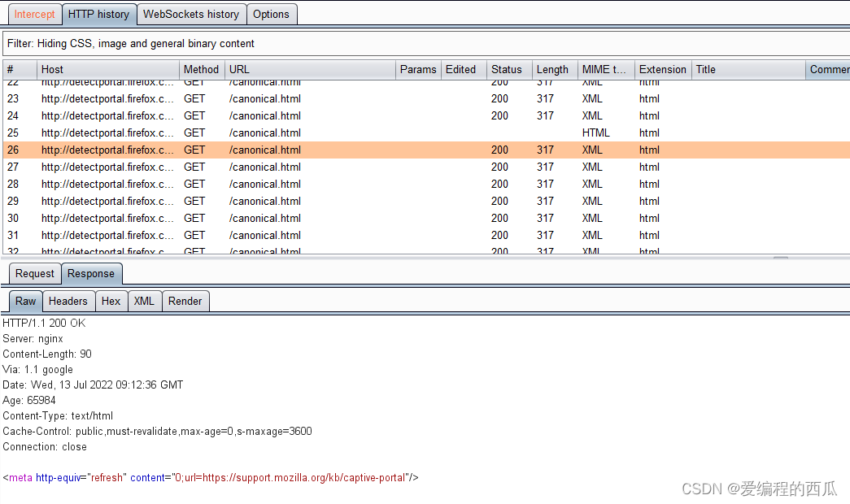The image size is (850, 504).
Task: Click the Connection: close line
Action: 45,446
